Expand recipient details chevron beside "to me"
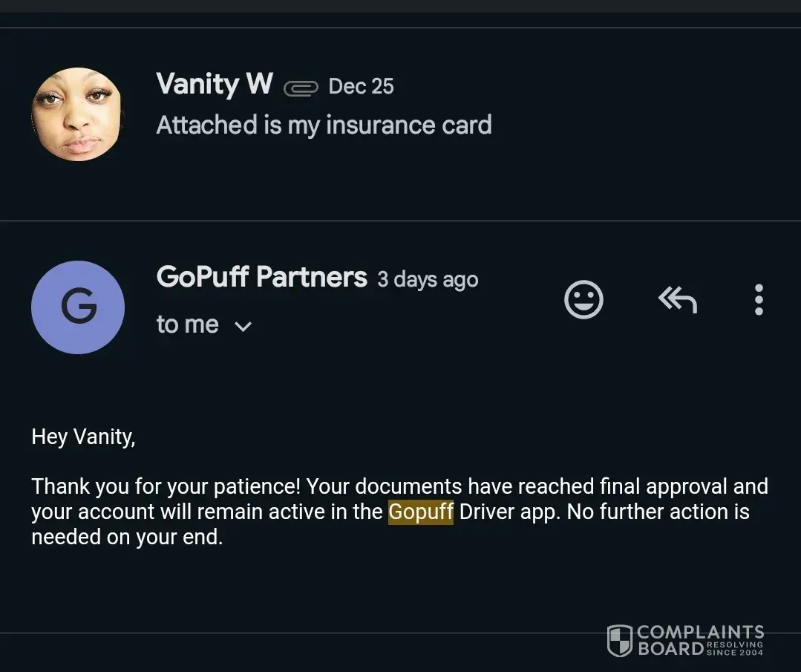Viewport: 801px width, 672px height. pyautogui.click(x=243, y=326)
